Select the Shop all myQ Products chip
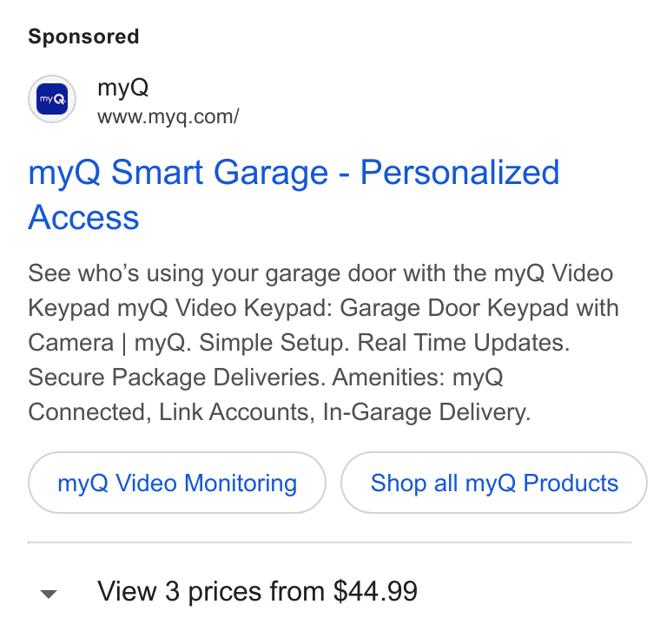Image resolution: width=660 pixels, height=644 pixels. click(x=494, y=483)
